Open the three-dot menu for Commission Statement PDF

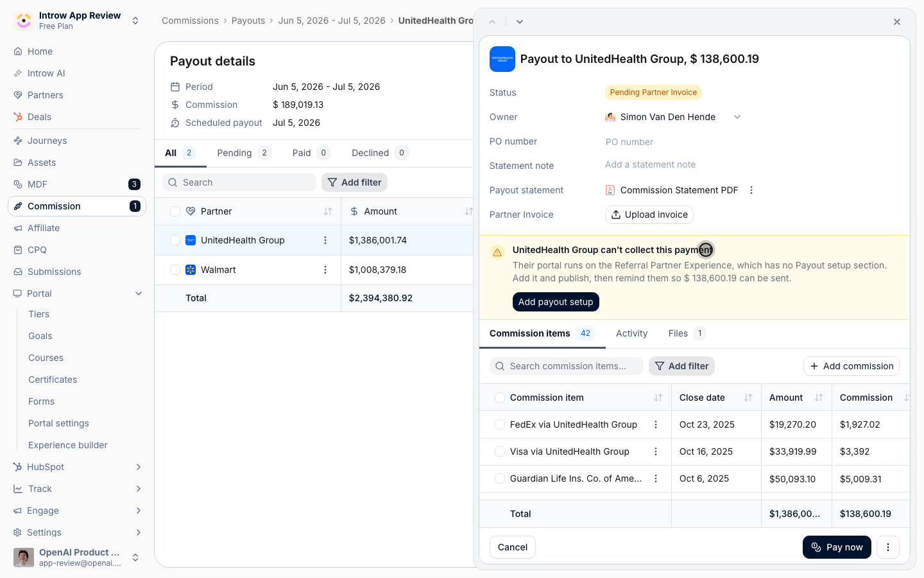tap(751, 190)
